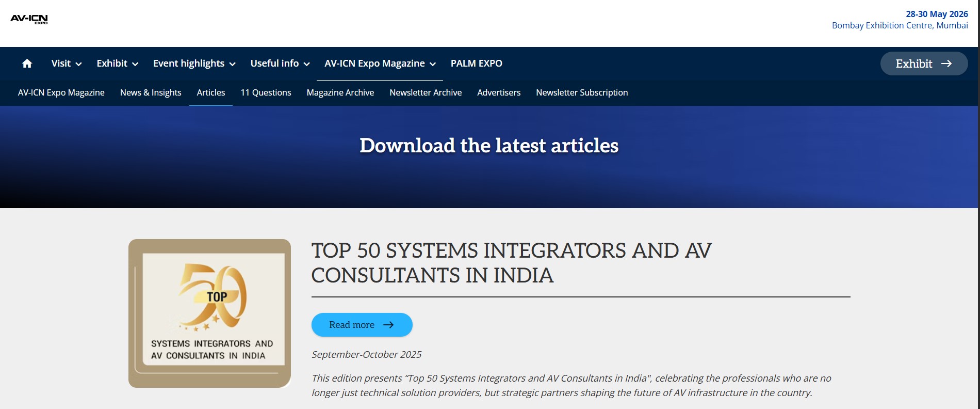
Task: Click the rounded Exhibit button
Action: (924, 64)
